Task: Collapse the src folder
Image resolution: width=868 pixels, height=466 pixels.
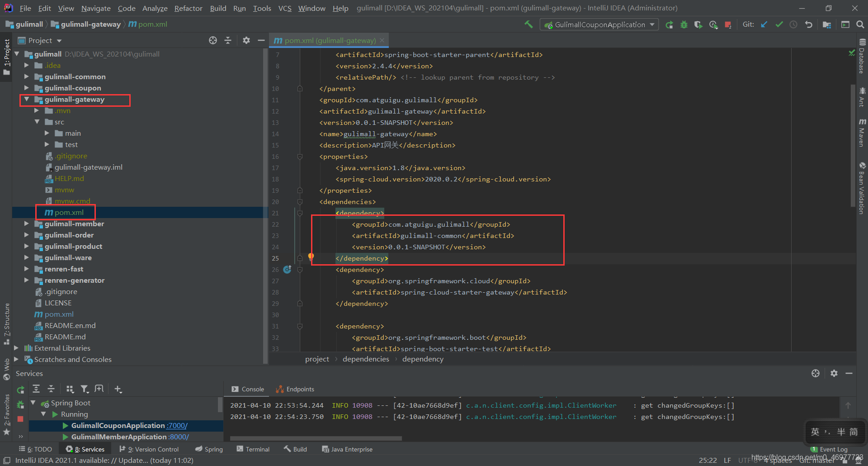Action: (x=37, y=122)
